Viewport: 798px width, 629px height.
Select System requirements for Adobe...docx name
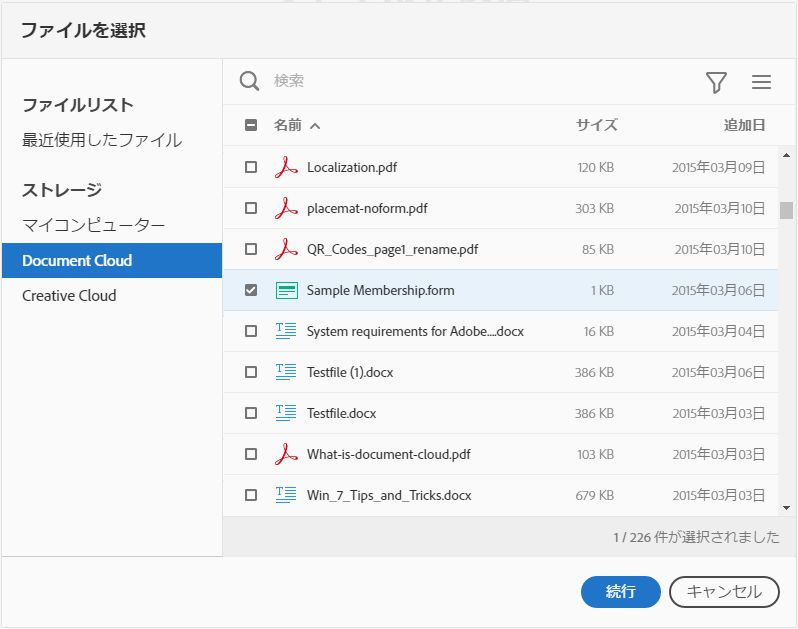415,331
